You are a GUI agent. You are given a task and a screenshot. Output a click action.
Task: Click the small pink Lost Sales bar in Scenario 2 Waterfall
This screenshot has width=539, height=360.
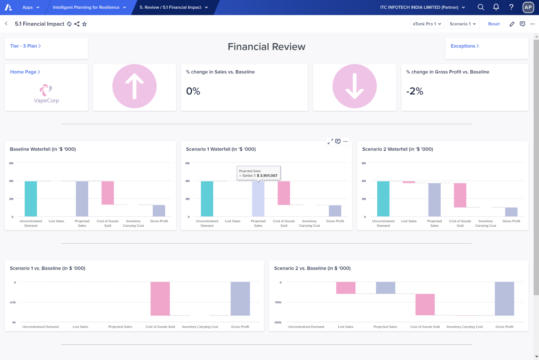click(409, 182)
